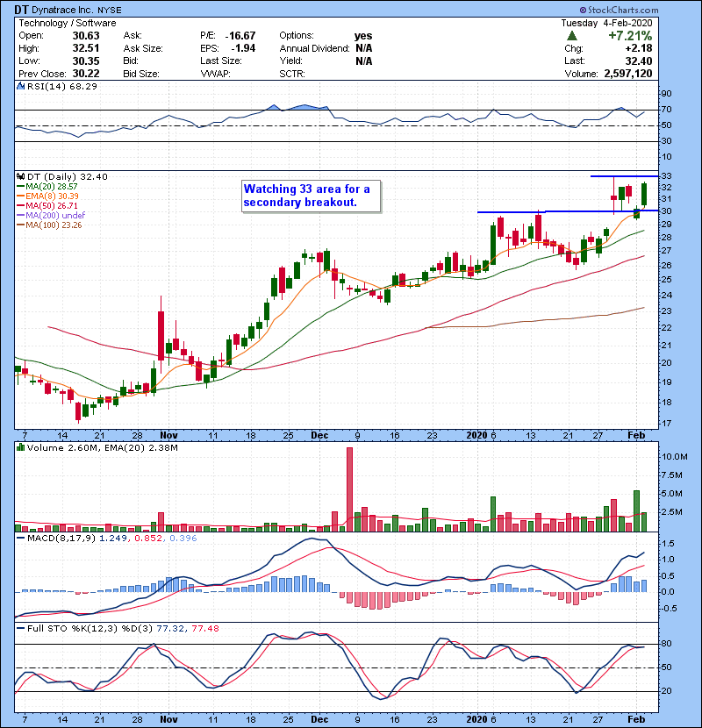Click the Ask Size label
Screen dimensions: 702x728
(143, 48)
